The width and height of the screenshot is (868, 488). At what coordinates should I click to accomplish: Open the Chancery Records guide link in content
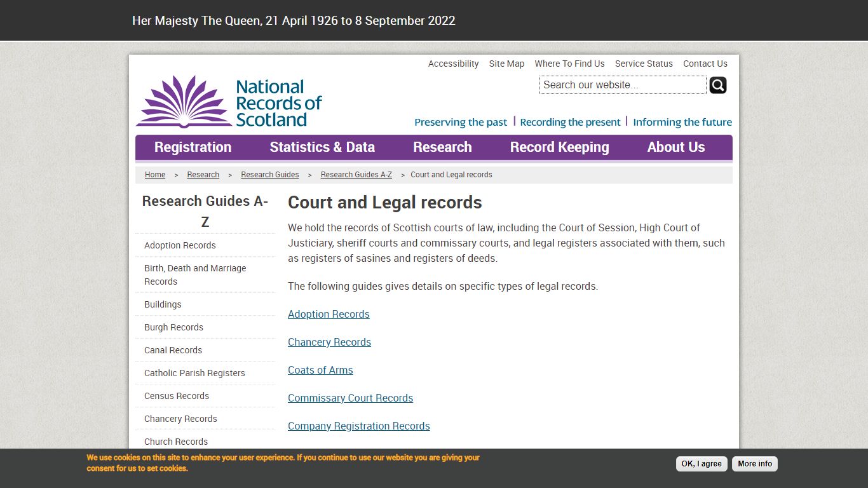coord(329,342)
